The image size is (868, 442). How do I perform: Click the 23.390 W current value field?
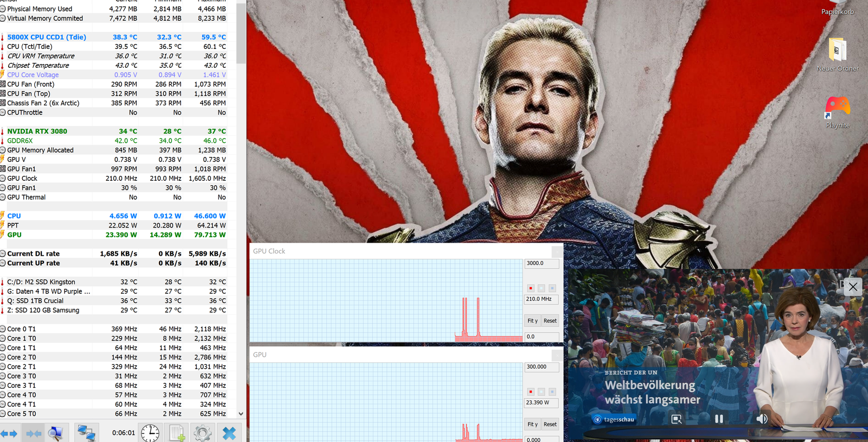[541, 403]
